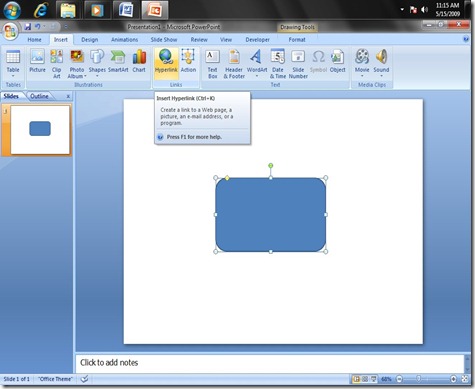
Task: Click the zoom slider handle
Action: [x=418, y=379]
